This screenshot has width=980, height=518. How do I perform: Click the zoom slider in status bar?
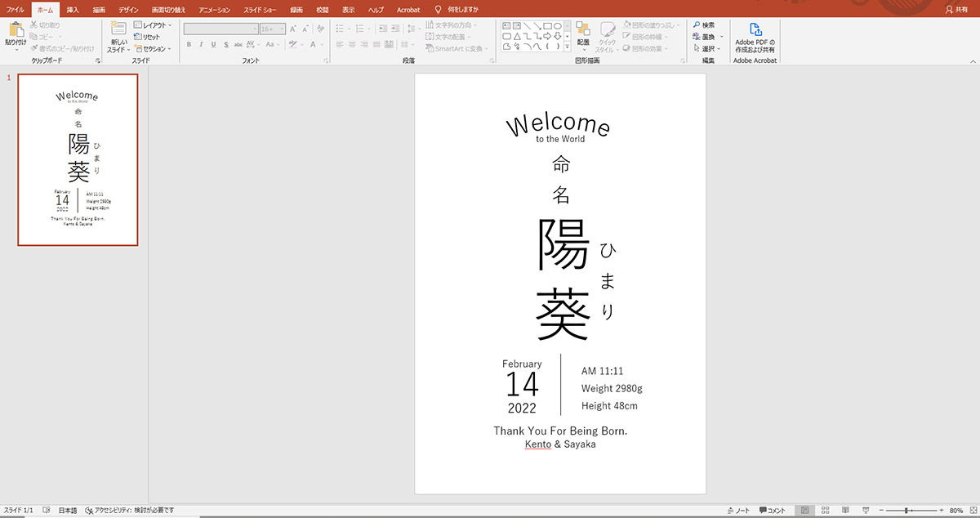pyautogui.click(x=906, y=511)
